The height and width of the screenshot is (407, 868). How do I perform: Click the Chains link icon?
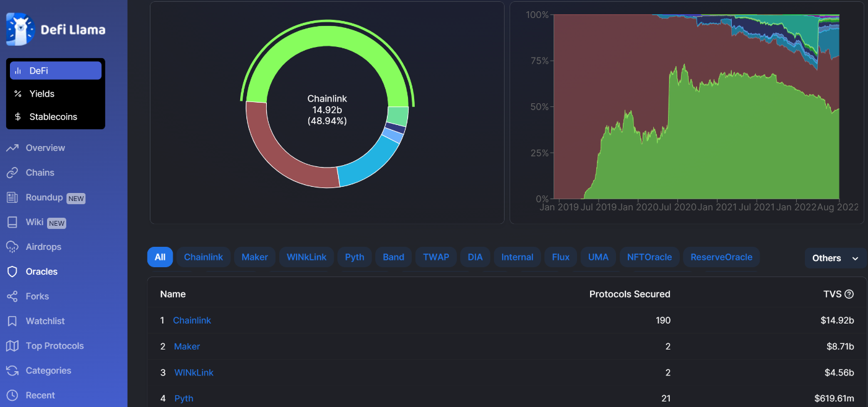(12, 173)
